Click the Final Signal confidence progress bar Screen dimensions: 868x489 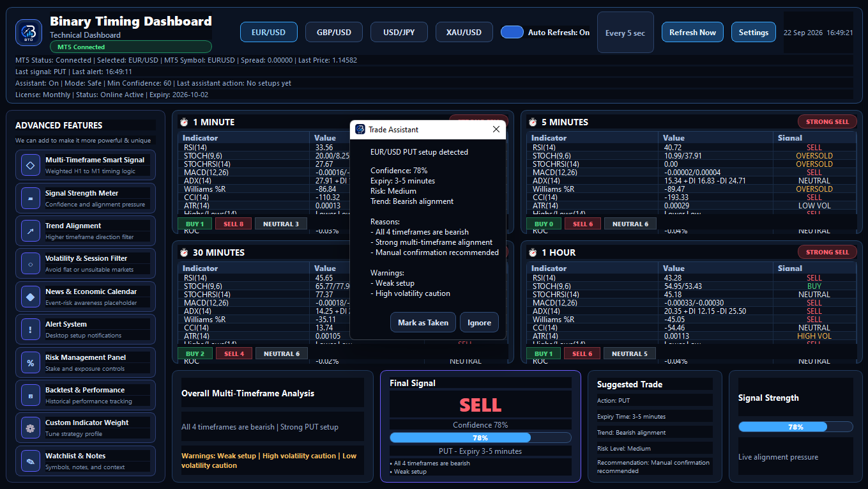point(480,438)
